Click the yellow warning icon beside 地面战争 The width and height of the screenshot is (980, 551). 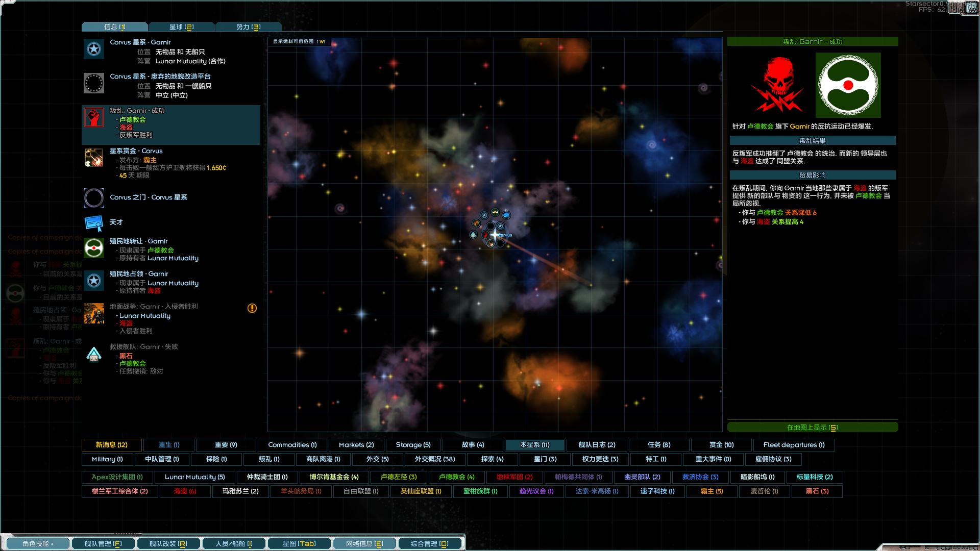click(252, 308)
